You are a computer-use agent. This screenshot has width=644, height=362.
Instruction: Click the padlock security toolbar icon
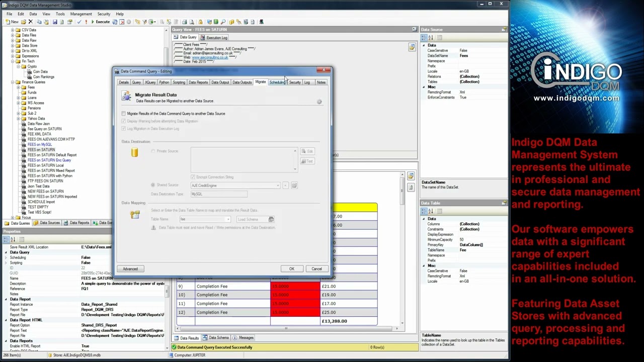pos(200,22)
